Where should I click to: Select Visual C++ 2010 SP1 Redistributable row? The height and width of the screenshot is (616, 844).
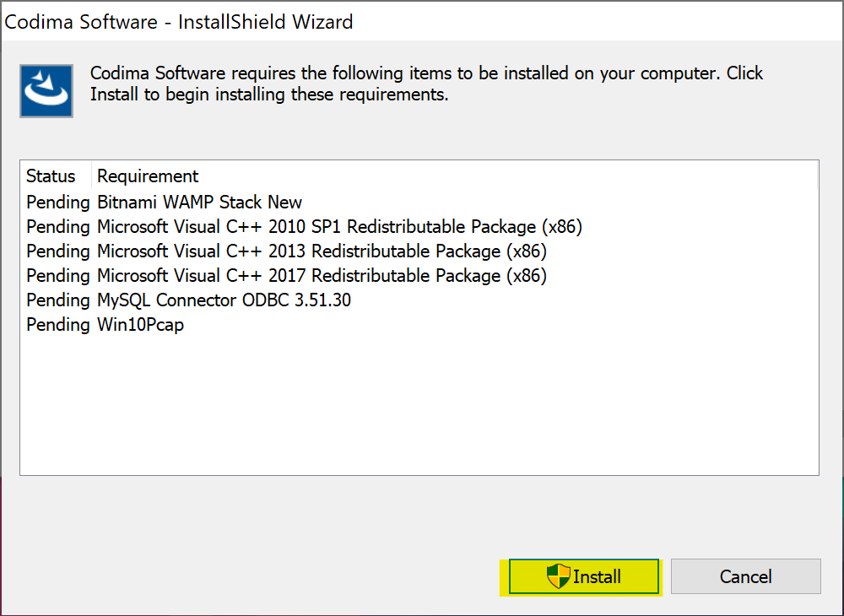[x=339, y=227]
